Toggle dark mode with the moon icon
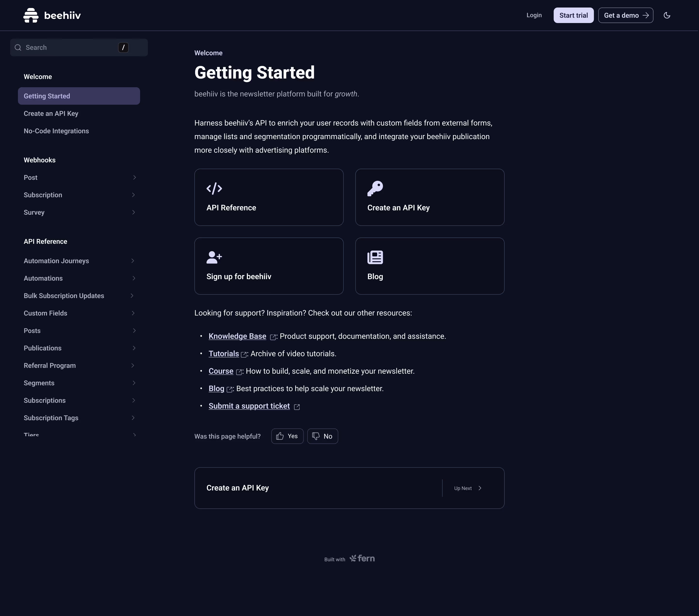Viewport: 699px width, 616px height. click(667, 15)
